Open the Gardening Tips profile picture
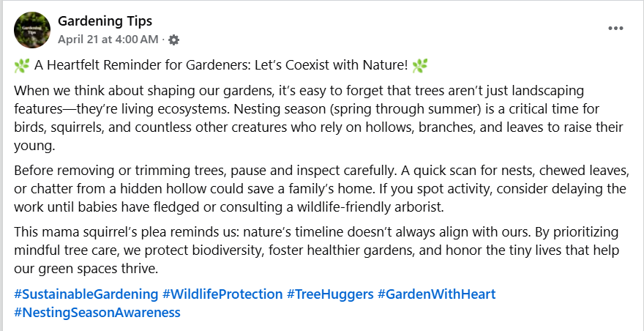Viewport: 644px width, 331px height. tap(32, 30)
